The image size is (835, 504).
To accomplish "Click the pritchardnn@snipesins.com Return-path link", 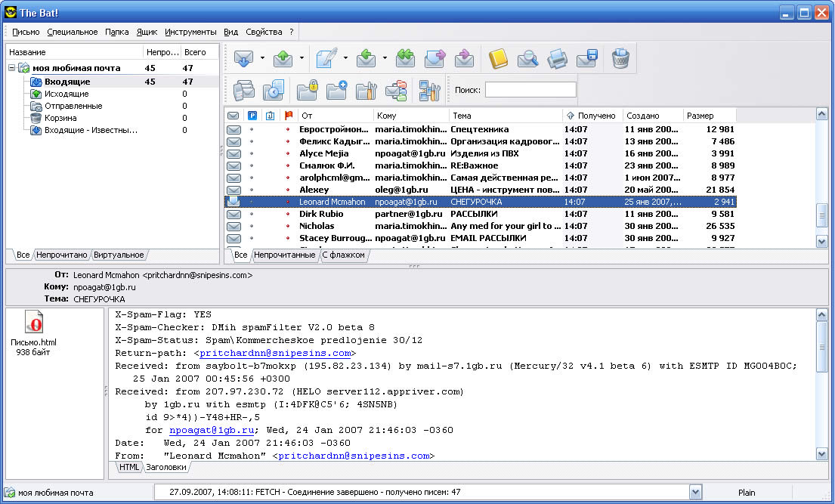I will tap(275, 353).
